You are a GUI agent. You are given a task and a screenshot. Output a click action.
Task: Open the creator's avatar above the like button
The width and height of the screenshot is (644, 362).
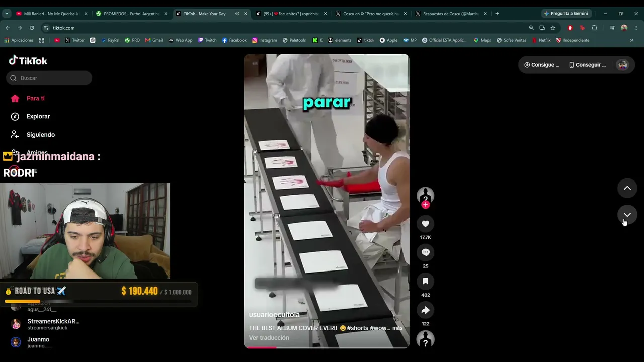click(x=425, y=195)
